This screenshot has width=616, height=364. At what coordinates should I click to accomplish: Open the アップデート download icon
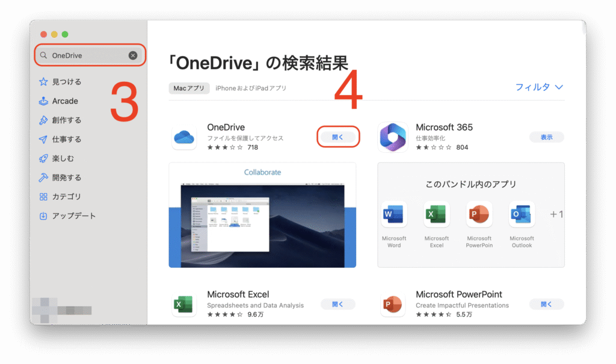(x=43, y=216)
